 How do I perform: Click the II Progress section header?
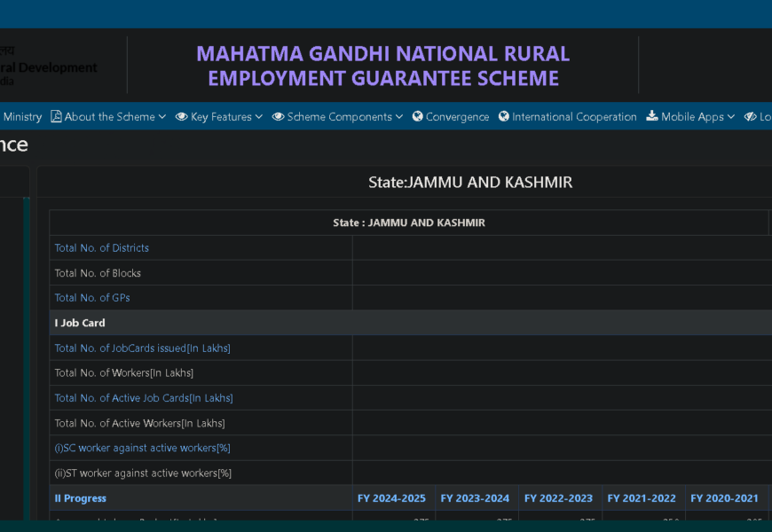(80, 498)
